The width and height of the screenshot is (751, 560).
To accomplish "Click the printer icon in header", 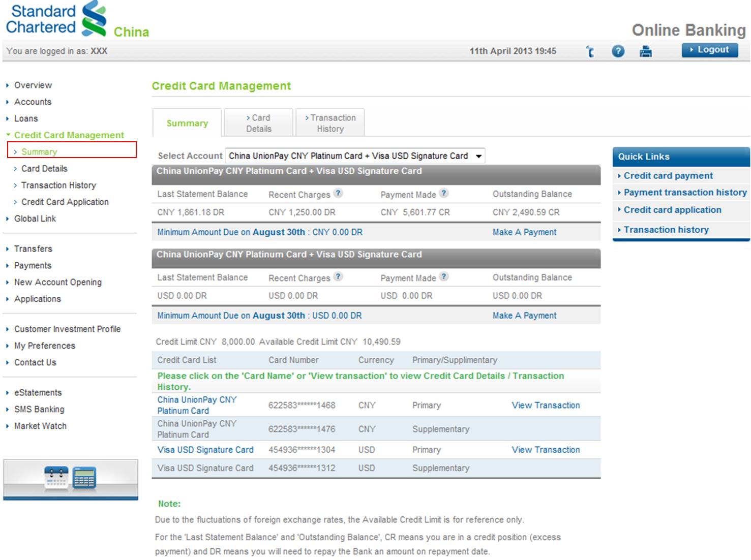I will pyautogui.click(x=646, y=51).
